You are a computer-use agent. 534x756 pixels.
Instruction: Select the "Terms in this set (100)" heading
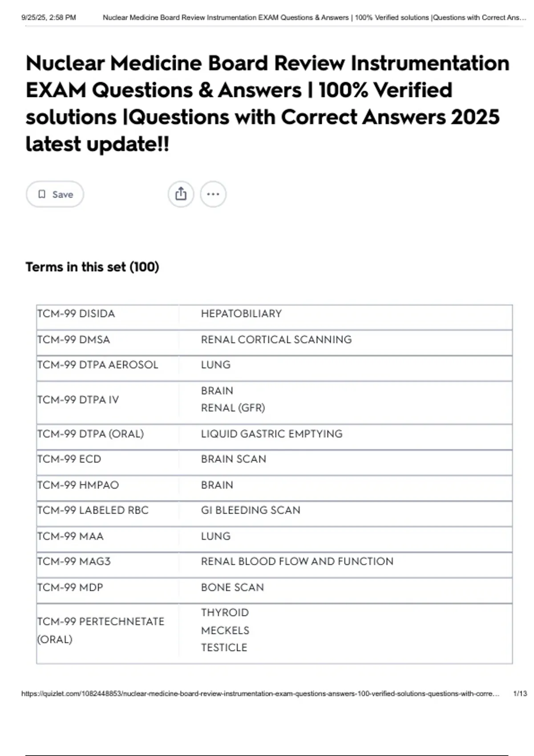92,267
